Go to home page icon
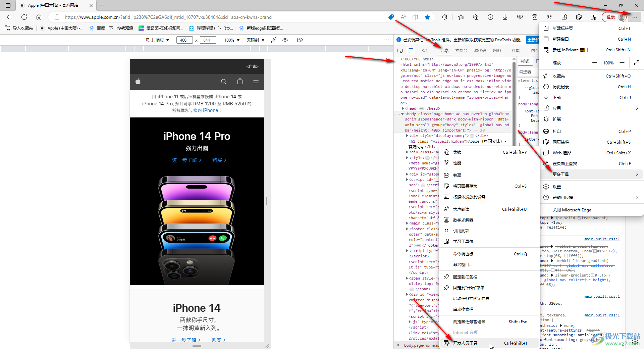The height and width of the screenshot is (349, 644). [x=39, y=17]
